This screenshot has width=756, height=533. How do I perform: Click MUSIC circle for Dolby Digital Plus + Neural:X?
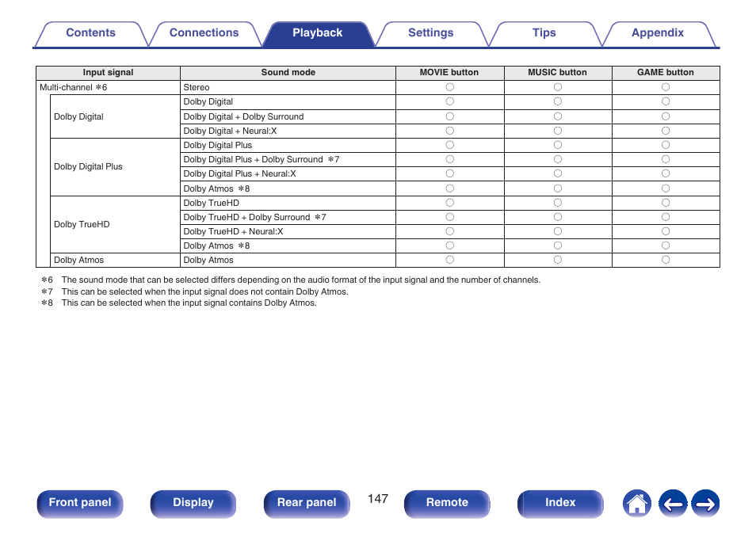coord(558,174)
